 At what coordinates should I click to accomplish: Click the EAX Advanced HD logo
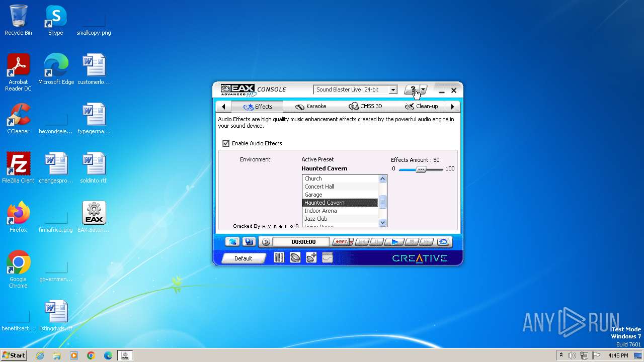point(238,90)
